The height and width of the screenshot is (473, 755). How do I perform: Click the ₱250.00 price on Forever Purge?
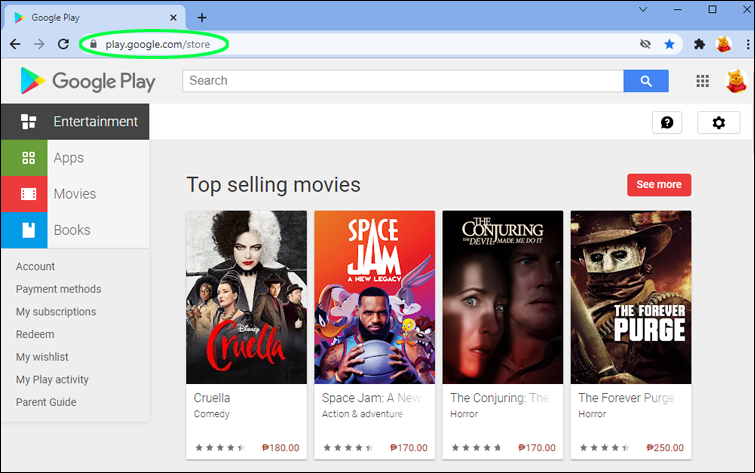pyautogui.click(x=665, y=448)
